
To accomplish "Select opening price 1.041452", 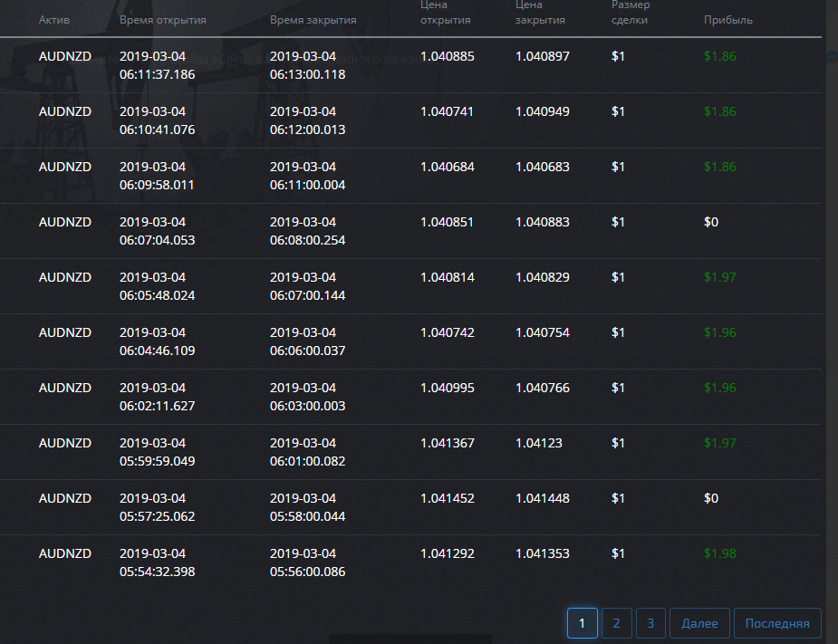I will [448, 498].
